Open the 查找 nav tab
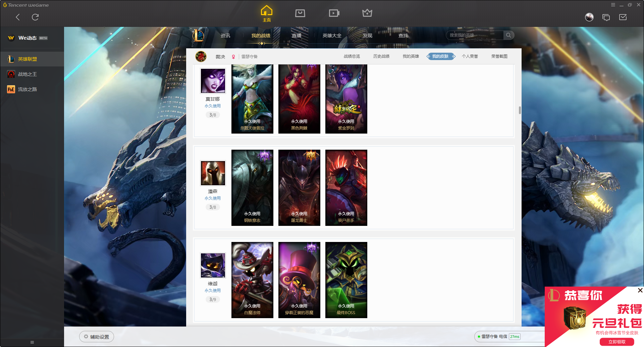644x347 pixels. [x=403, y=36]
